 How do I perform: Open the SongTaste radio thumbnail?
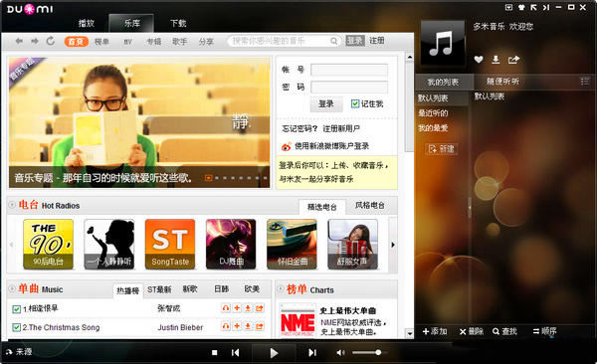tap(170, 244)
